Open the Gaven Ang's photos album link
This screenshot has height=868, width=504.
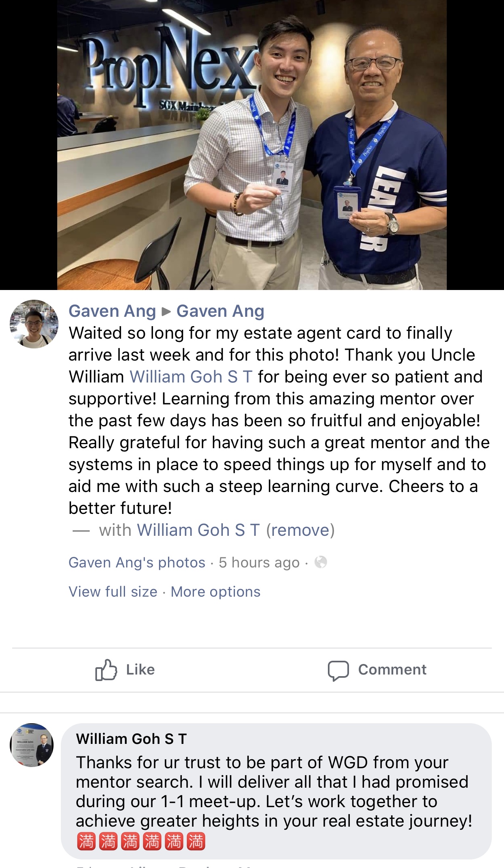137,563
